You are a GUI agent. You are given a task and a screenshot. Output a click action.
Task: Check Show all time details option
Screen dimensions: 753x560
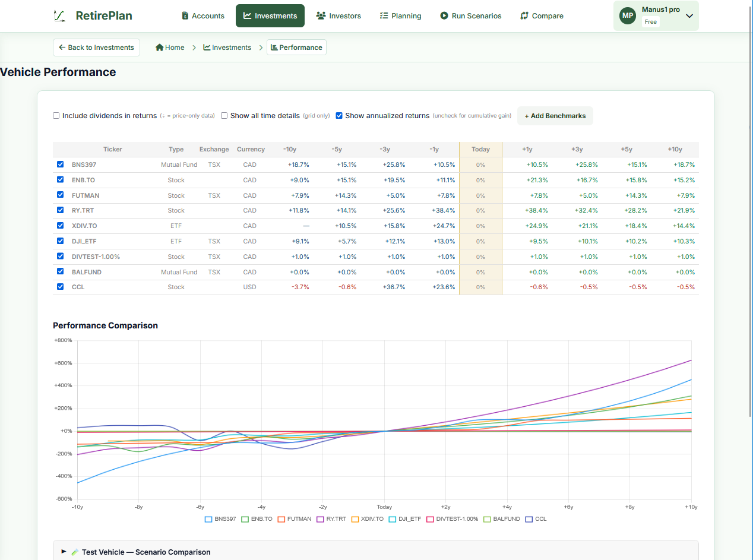coord(224,116)
